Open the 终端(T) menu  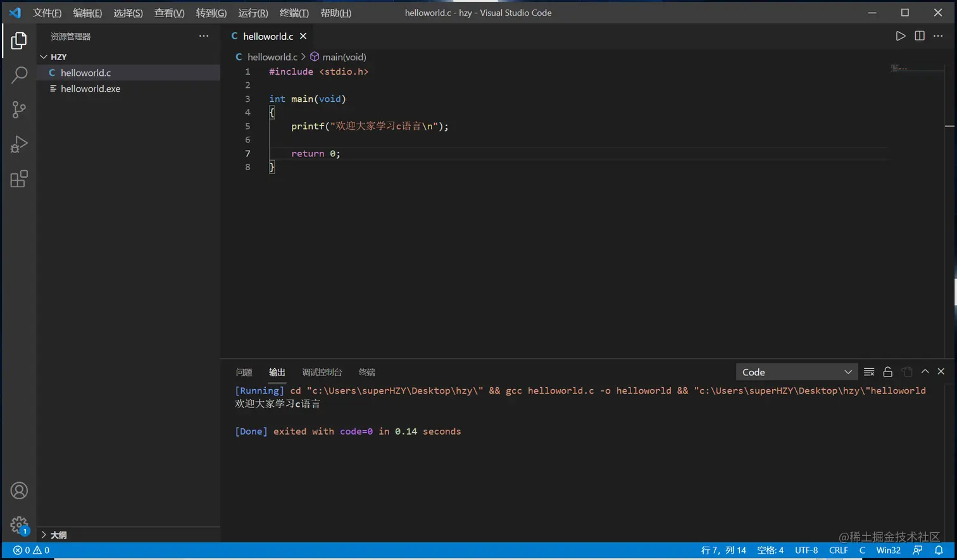[x=294, y=13]
